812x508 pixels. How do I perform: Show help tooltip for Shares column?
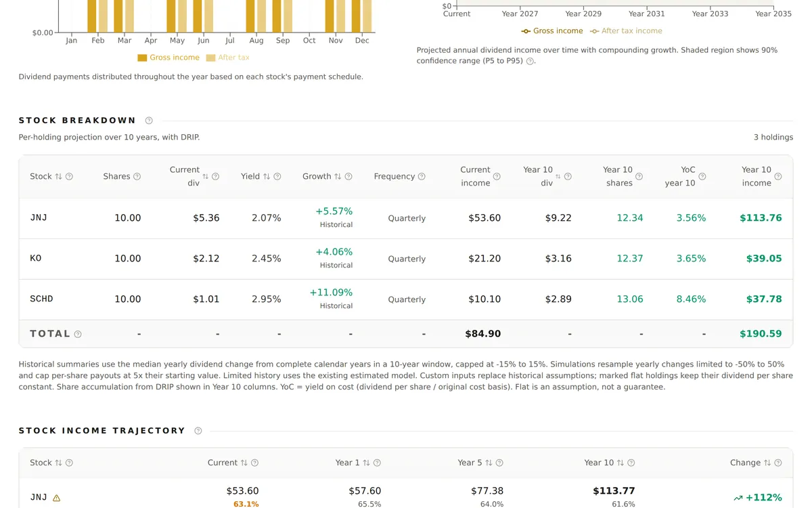(x=137, y=177)
